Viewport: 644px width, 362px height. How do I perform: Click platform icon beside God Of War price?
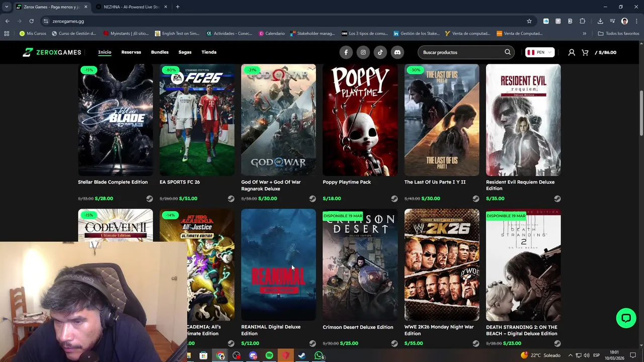tap(312, 199)
